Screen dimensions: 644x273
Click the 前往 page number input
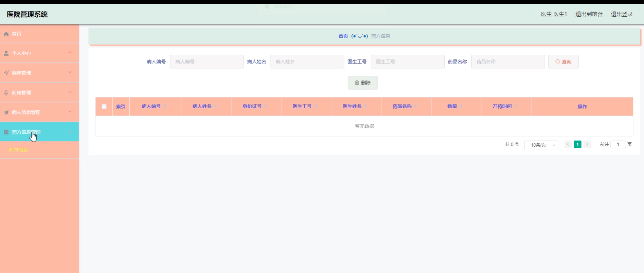[618, 144]
